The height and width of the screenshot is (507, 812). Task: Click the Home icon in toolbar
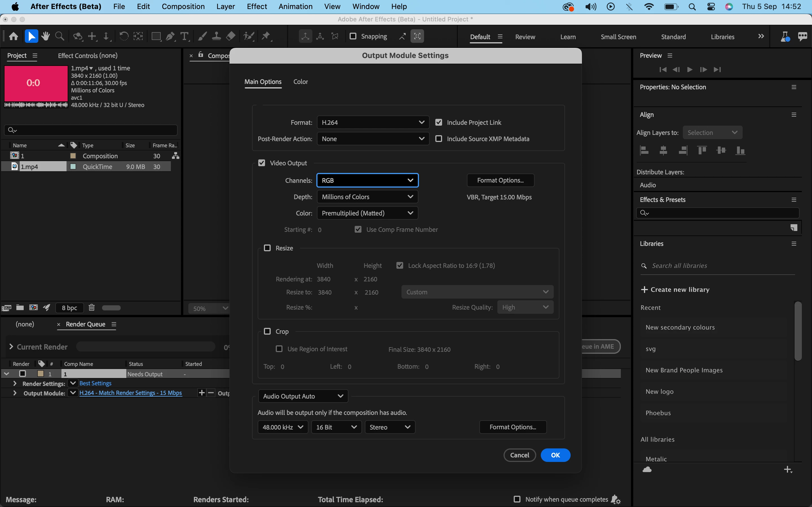tap(14, 36)
